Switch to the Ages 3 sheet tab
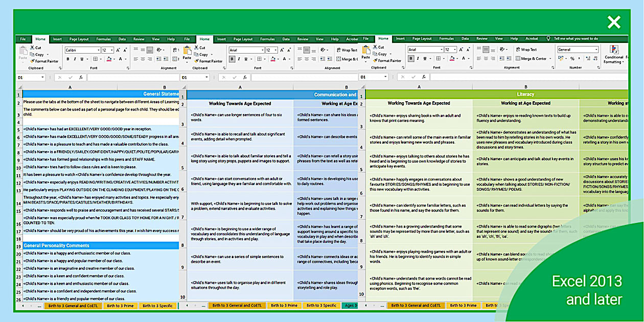644x322 pixels. pos(350,306)
